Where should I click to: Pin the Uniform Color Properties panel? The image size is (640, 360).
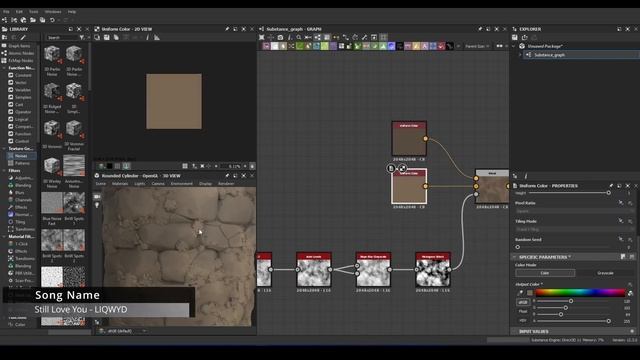(x=611, y=186)
